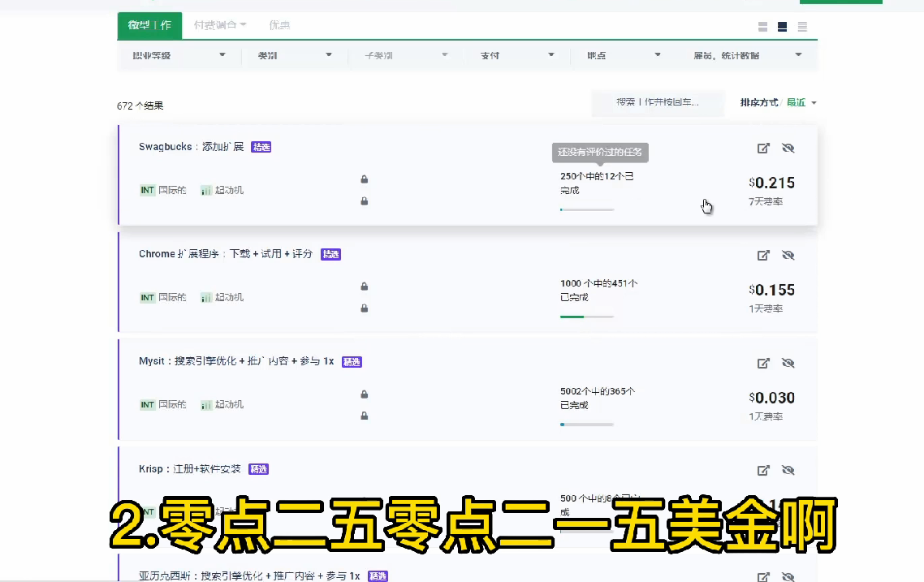
Task: Hide the Chrome extension job listing
Action: click(788, 255)
